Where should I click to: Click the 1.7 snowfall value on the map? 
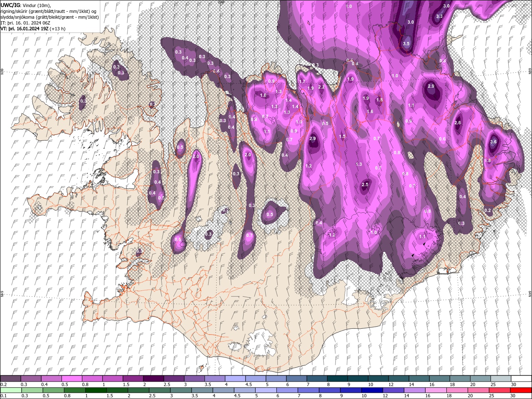tap(303, 81)
